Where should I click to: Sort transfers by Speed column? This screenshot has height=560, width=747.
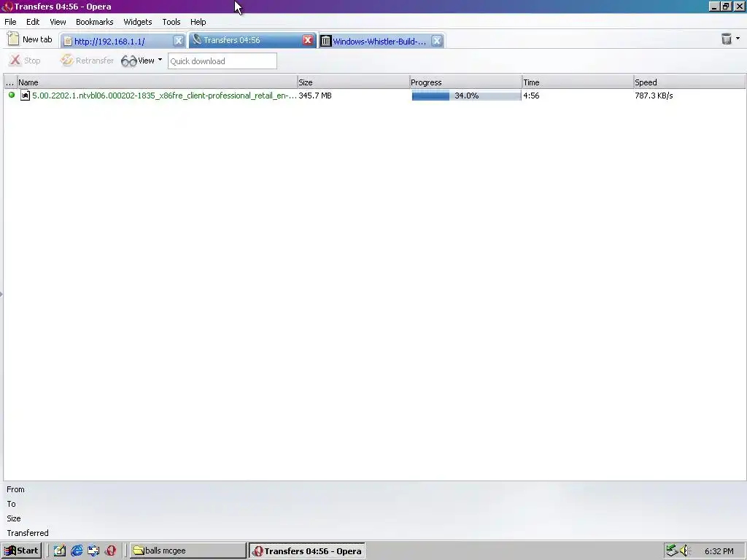tap(689, 82)
